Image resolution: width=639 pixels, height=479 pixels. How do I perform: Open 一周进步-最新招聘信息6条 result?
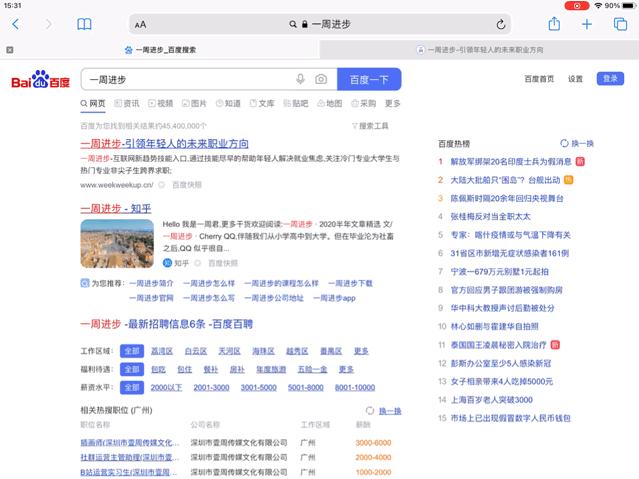[x=167, y=324]
